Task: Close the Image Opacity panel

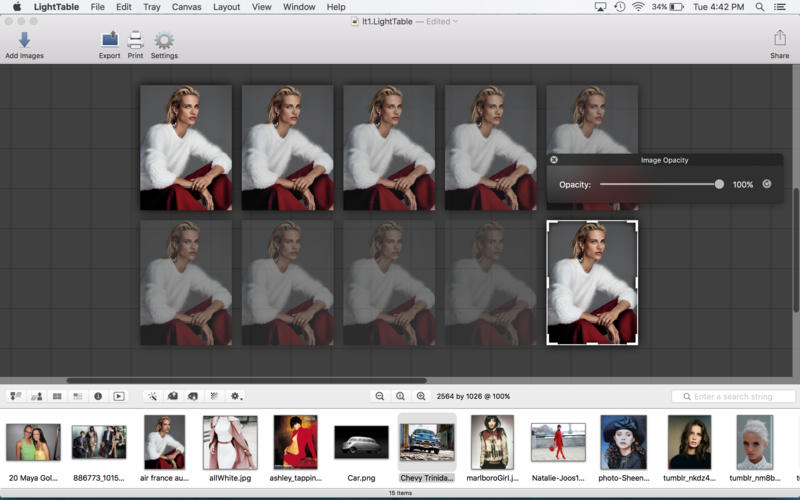Action: tap(554, 160)
